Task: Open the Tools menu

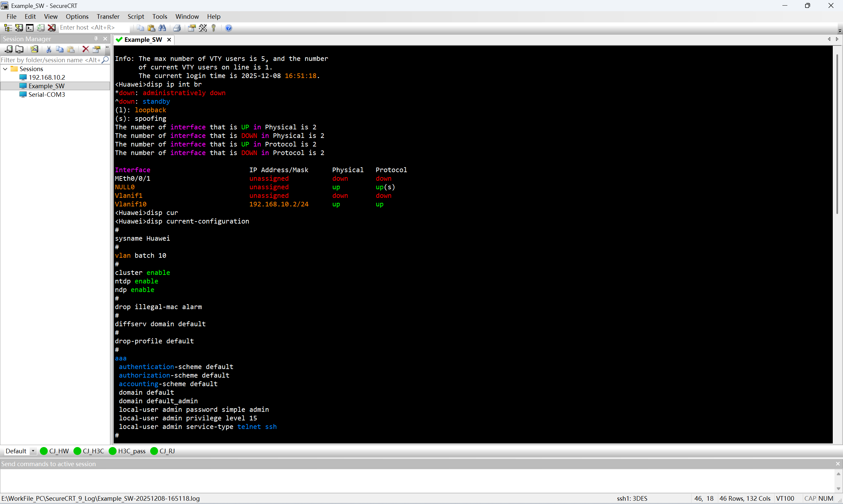Action: point(160,16)
